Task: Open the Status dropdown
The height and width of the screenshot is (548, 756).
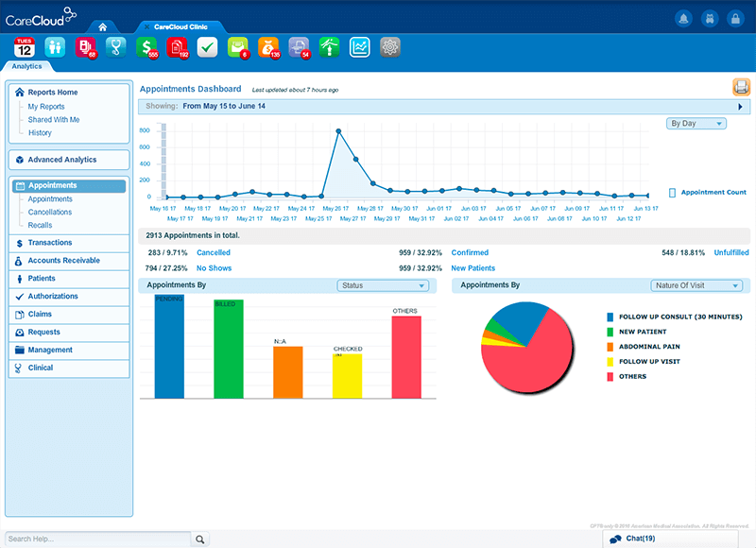Action: [383, 285]
